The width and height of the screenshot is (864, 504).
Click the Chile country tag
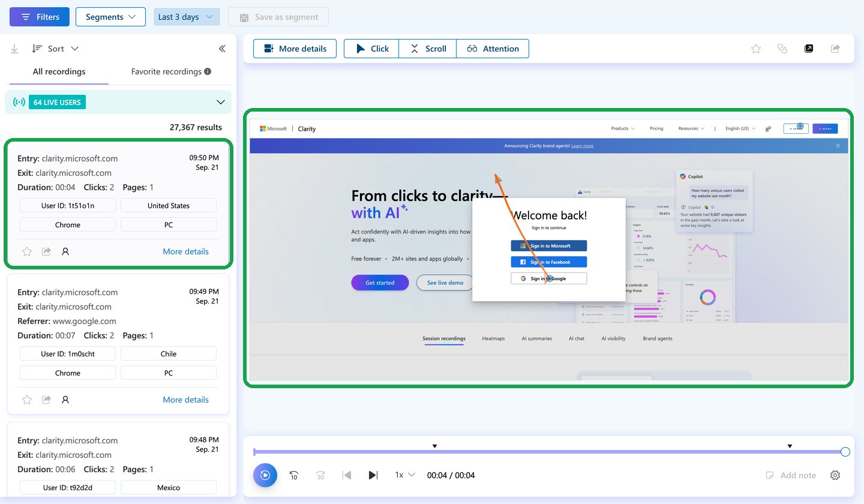pyautogui.click(x=169, y=354)
